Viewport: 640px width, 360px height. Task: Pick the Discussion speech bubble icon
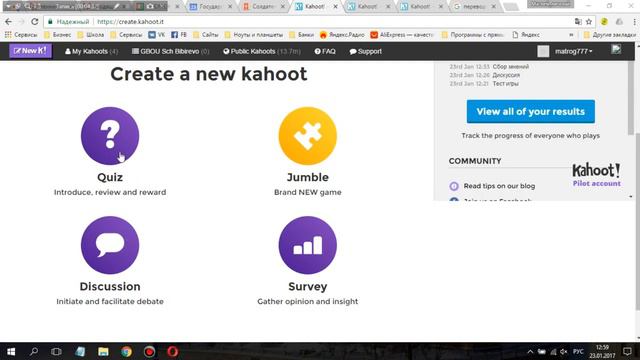[x=110, y=245]
